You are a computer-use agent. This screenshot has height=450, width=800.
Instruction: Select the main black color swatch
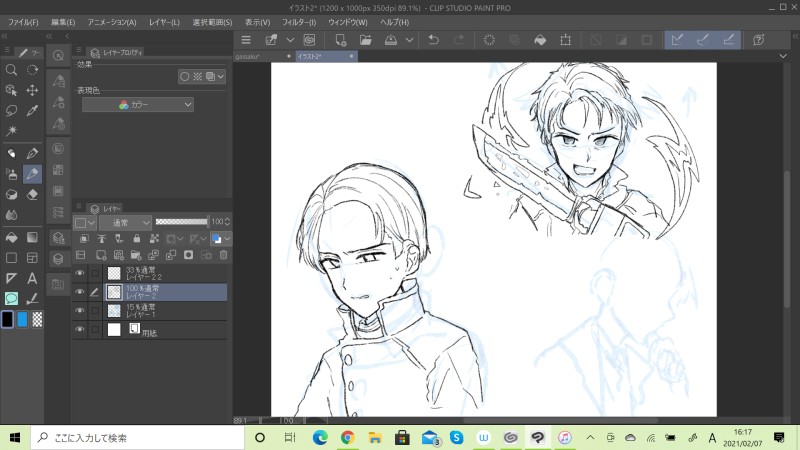tap(7, 319)
